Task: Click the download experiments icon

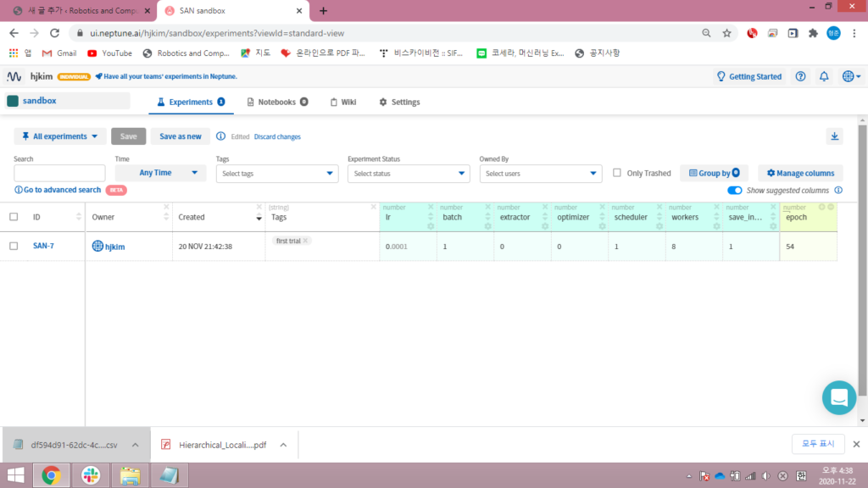Action: click(834, 136)
